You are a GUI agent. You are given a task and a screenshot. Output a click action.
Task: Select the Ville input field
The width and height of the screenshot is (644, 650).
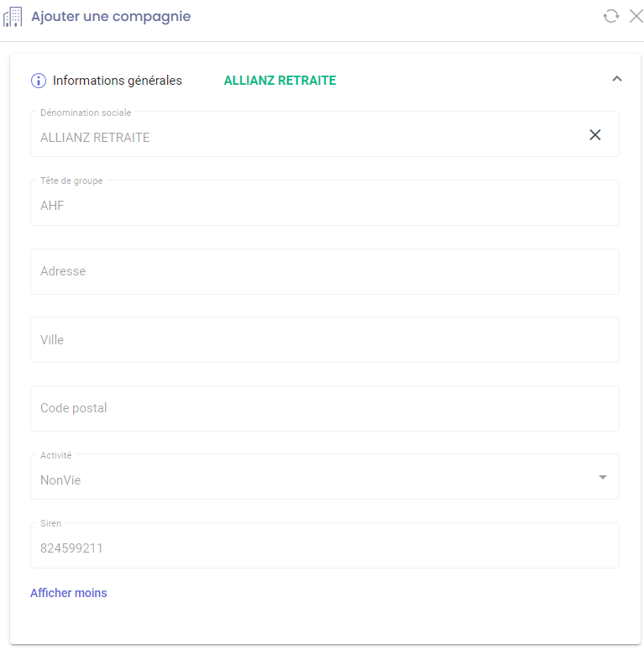click(325, 340)
